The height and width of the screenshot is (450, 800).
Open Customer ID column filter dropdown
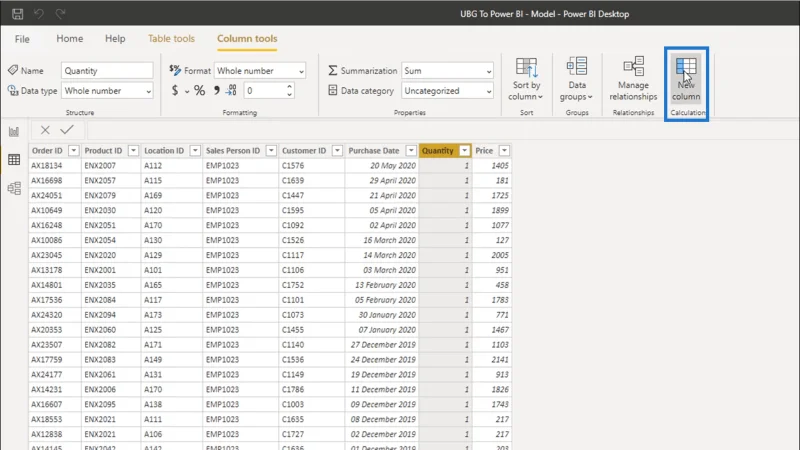(x=337, y=151)
